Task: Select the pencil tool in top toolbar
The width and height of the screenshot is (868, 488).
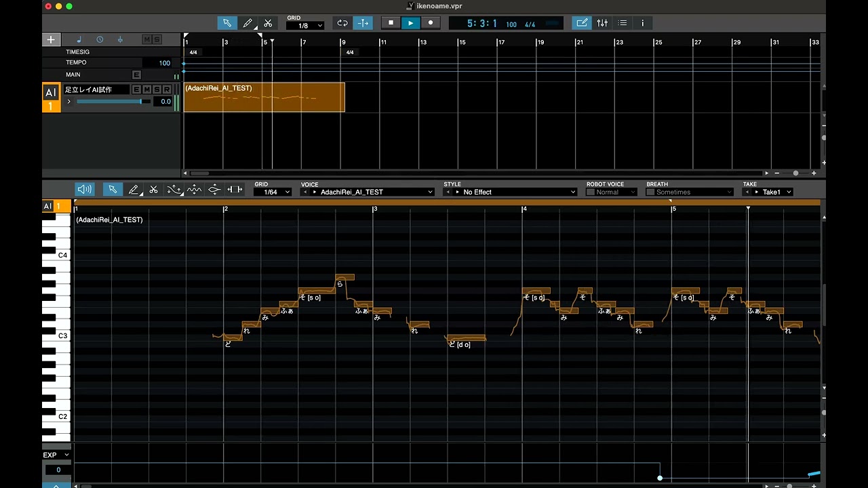Action: 248,23
